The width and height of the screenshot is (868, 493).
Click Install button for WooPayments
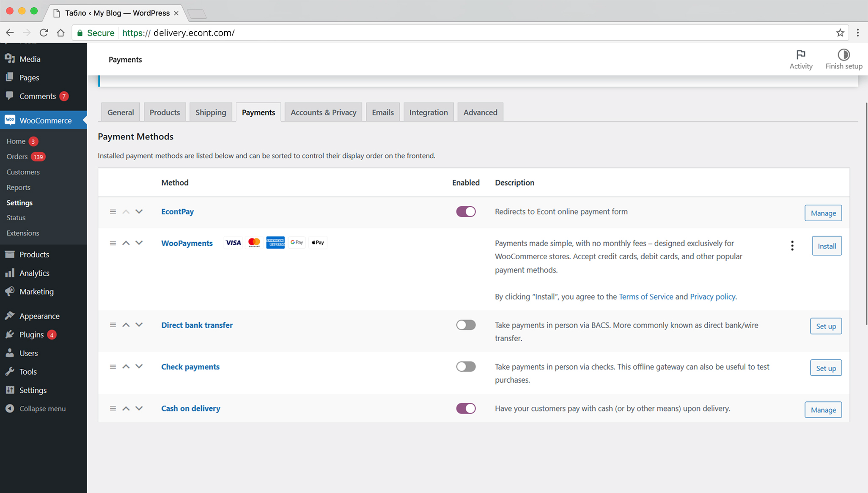827,246
